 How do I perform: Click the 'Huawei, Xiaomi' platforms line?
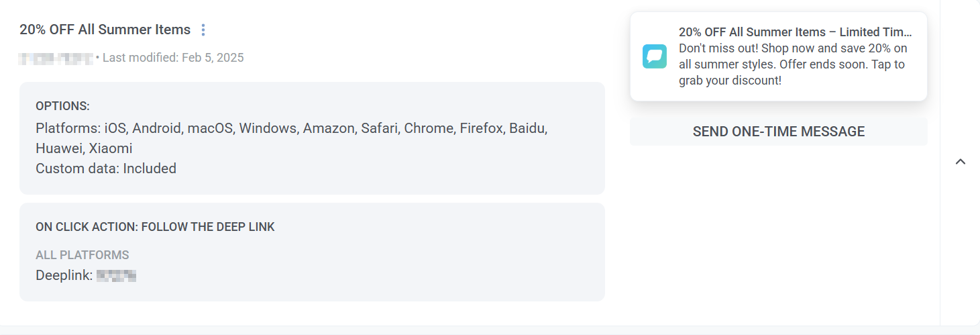(84, 148)
